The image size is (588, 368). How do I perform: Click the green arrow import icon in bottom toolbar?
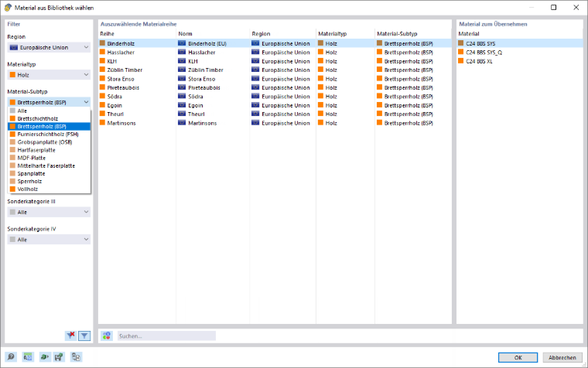45,357
